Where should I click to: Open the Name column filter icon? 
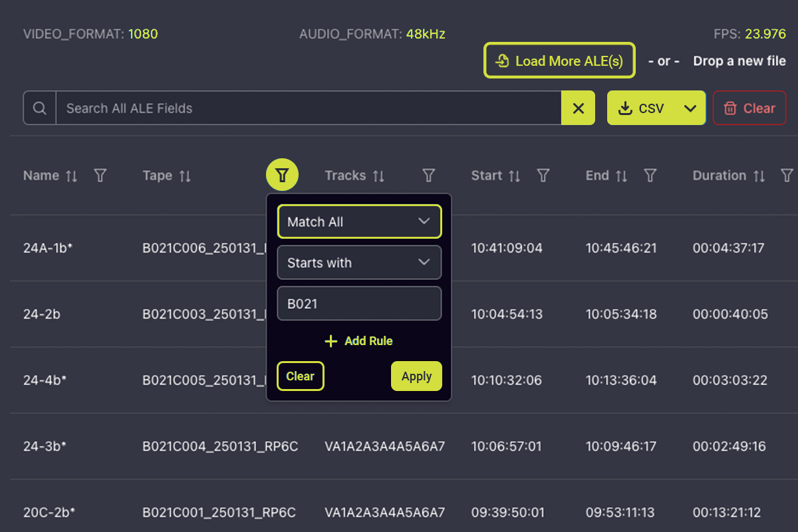100,176
